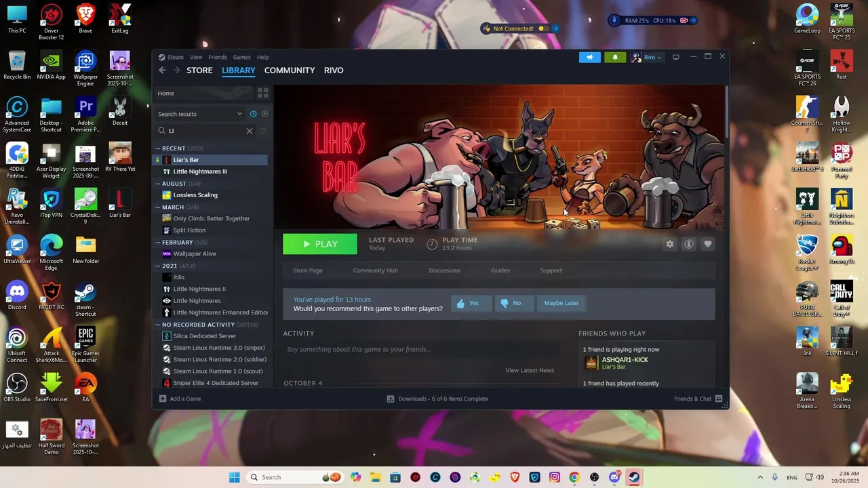The width and height of the screenshot is (868, 488).
Task: Open the Steam announcements megaphone icon
Action: pos(590,57)
